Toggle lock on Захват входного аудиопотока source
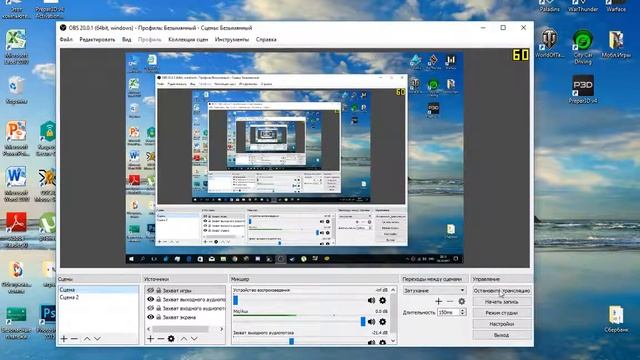The height and width of the screenshot is (360, 640). point(159,308)
